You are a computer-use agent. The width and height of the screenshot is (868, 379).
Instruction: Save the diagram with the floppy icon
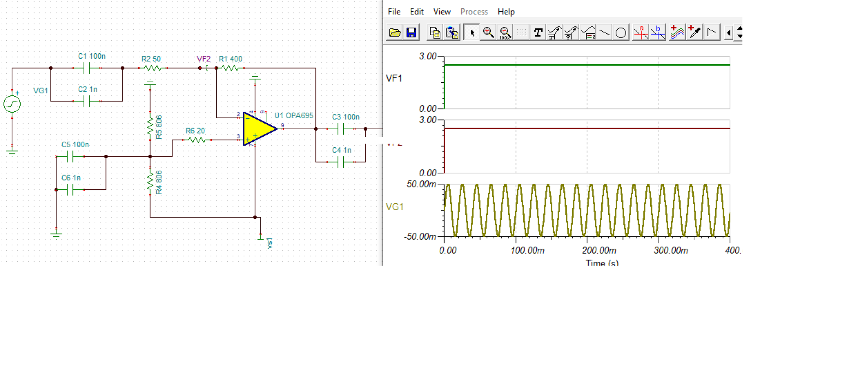coord(411,33)
